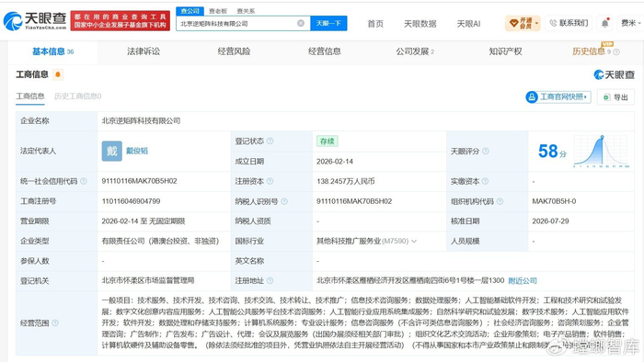Click the help icon next to 登记状态

point(270,141)
